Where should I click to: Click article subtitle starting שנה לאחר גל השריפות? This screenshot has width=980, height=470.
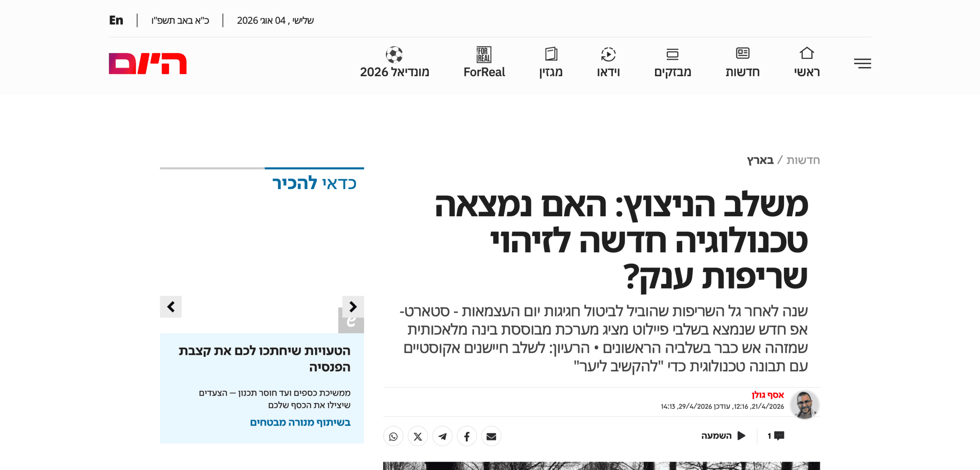603,338
